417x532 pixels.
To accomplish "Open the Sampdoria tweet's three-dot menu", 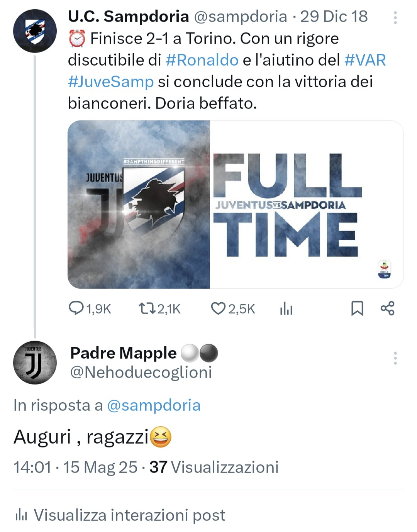I will pyautogui.click(x=395, y=17).
